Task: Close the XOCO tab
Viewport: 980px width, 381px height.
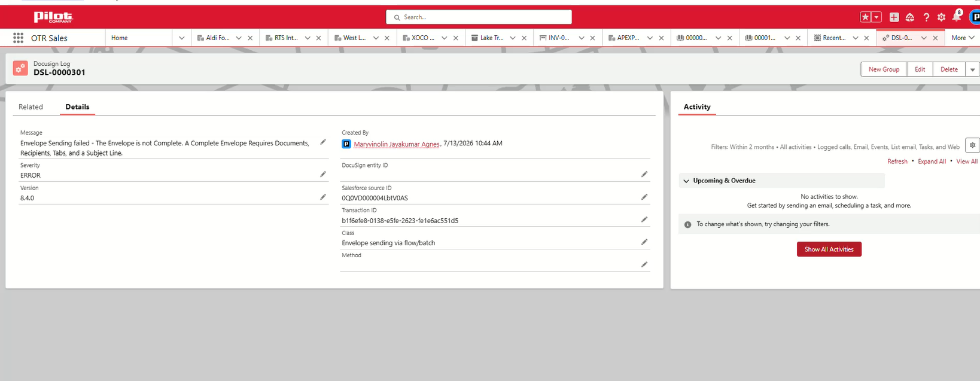Action: click(x=455, y=38)
